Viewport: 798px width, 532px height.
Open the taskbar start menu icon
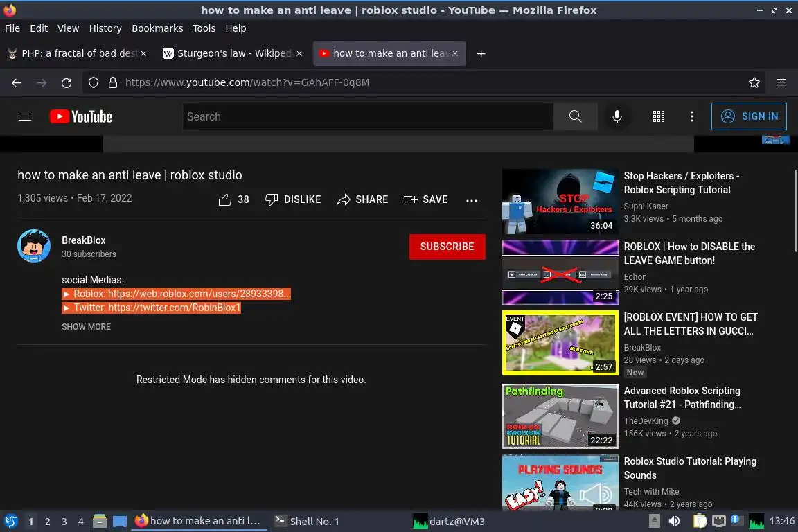coord(11,522)
